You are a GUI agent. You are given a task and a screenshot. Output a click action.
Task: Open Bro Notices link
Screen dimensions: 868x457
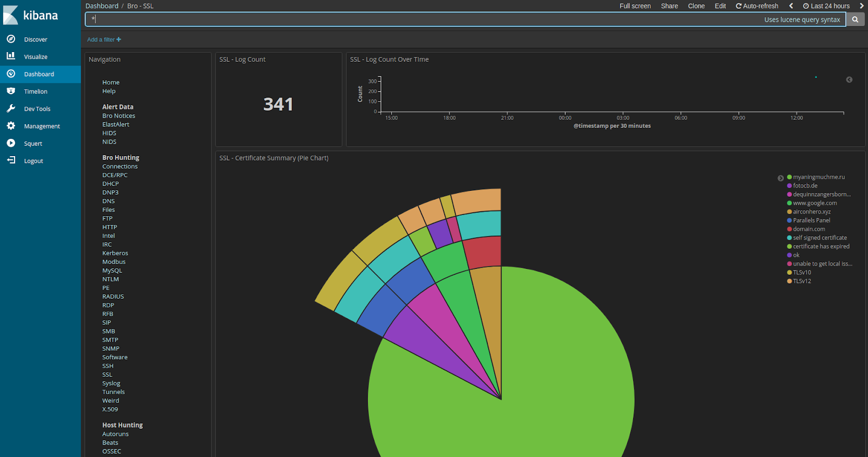pos(119,115)
